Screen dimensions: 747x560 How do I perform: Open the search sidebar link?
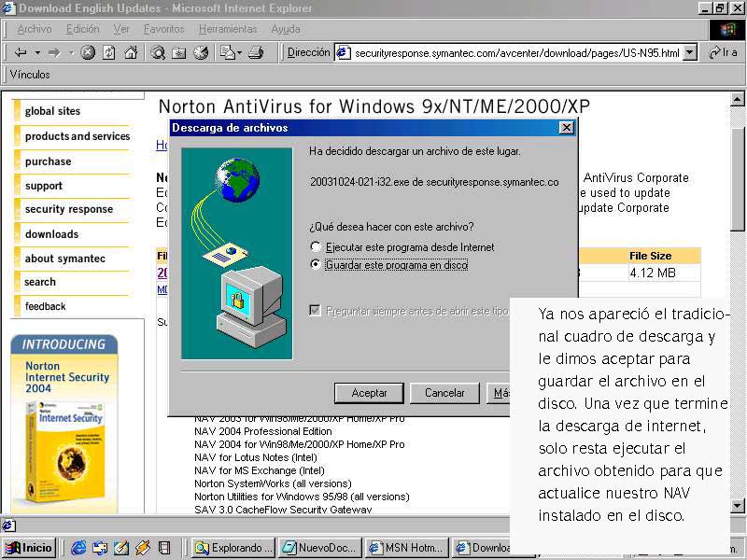click(40, 282)
